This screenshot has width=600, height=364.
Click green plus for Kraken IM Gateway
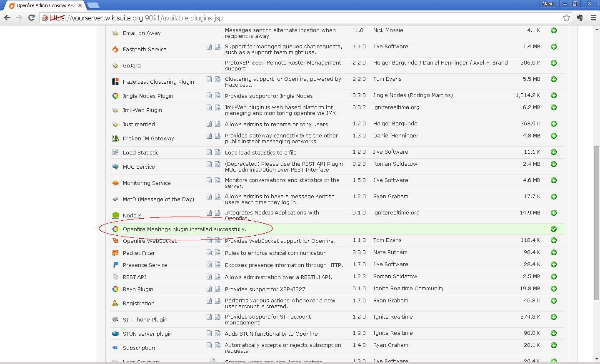pos(554,136)
